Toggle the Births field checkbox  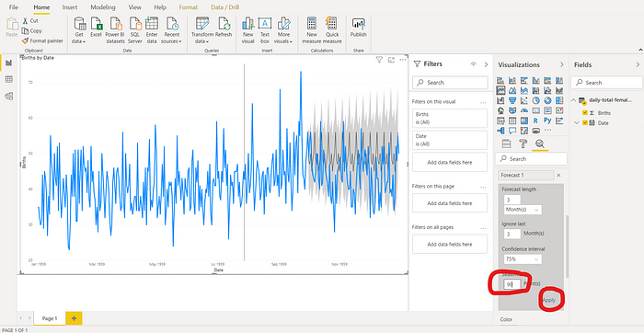tap(585, 113)
